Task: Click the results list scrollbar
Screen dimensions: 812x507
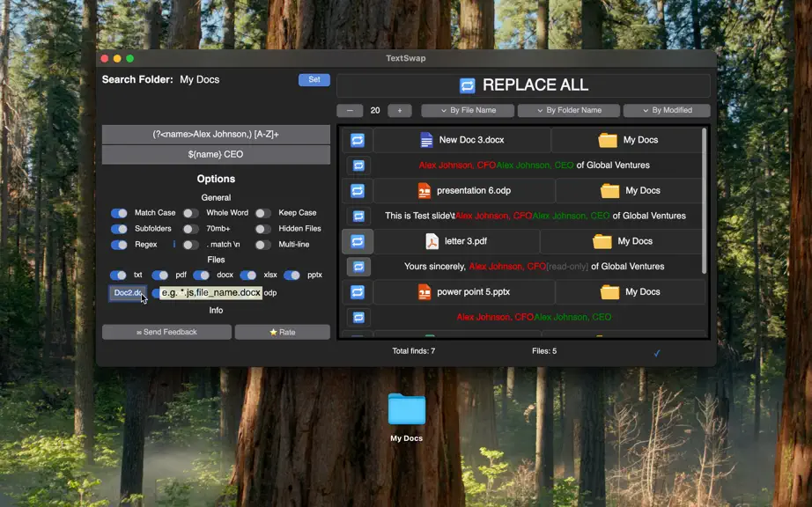Action: (x=704, y=201)
